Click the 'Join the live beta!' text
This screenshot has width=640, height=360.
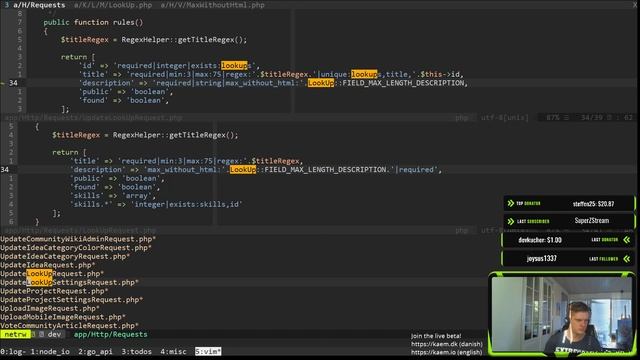pos(436,336)
